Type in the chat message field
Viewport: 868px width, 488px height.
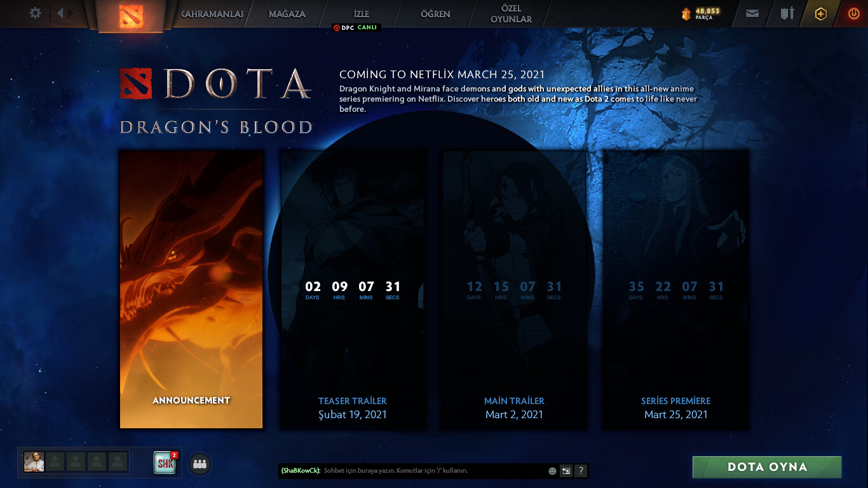coord(432,471)
